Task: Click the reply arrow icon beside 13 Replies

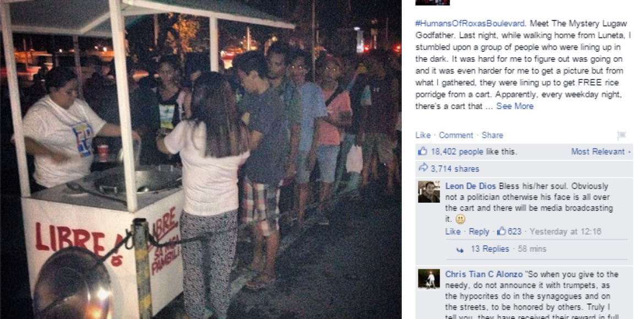Action: (460, 249)
